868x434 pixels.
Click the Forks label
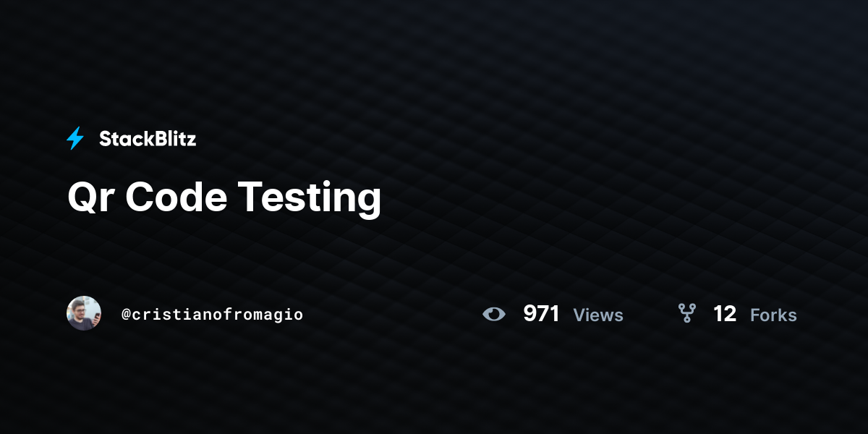(x=773, y=315)
